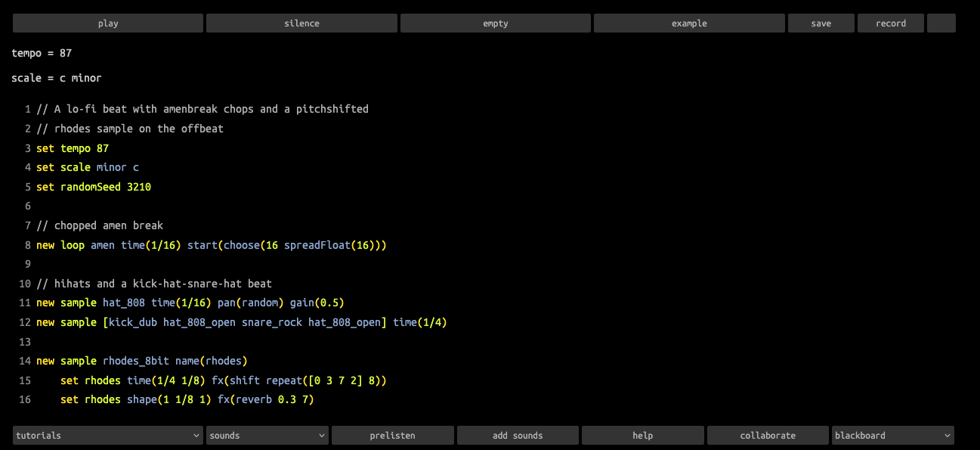
Task: Open the tutorials dropdown
Action: pos(108,435)
